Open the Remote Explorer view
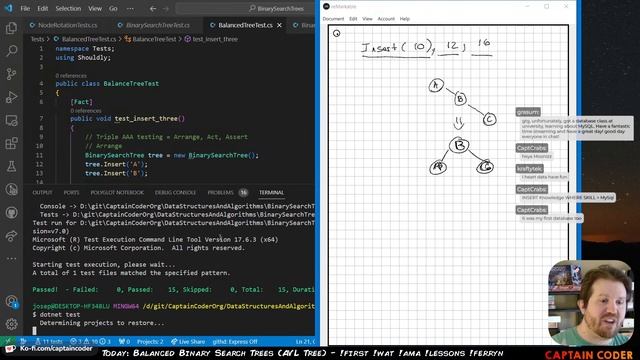 click(x=11, y=120)
